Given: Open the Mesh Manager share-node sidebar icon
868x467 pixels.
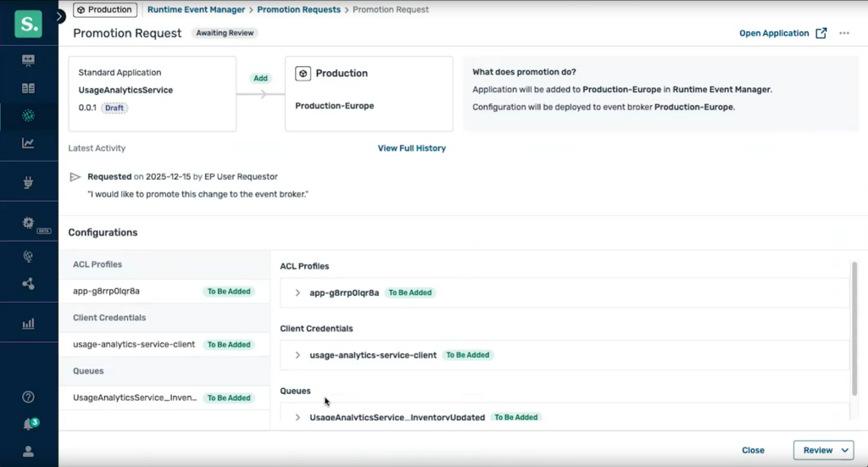Looking at the screenshot, I should [x=28, y=284].
